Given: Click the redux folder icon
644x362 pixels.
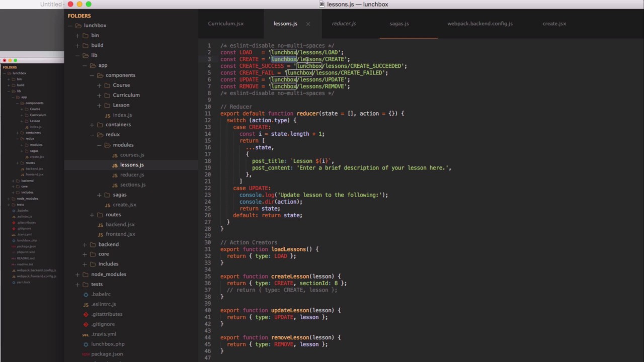Looking at the screenshot, I should coord(100,135).
